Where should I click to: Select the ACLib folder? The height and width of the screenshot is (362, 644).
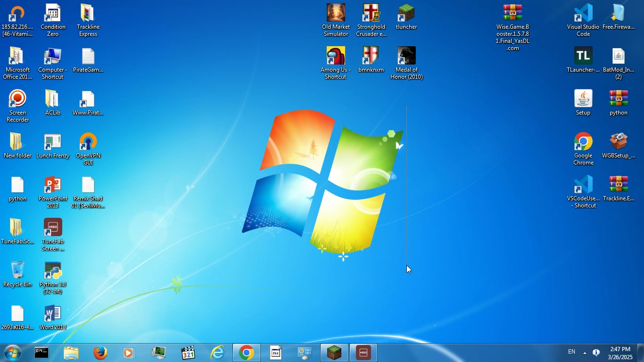(53, 103)
